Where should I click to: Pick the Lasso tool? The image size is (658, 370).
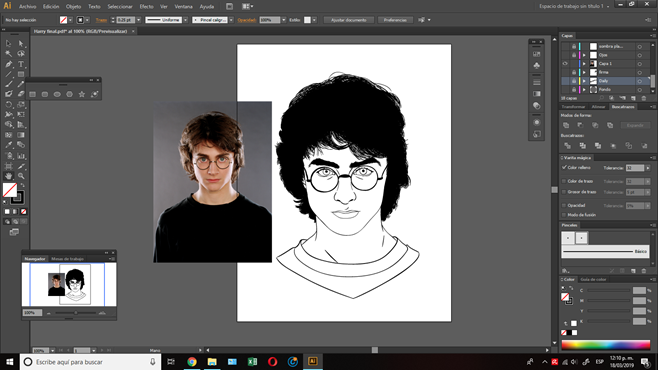pyautogui.click(x=21, y=54)
